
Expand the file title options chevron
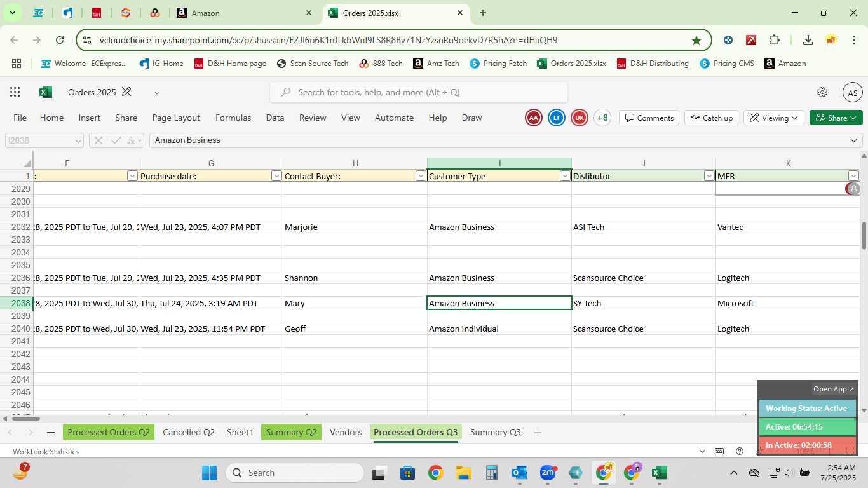(156, 92)
